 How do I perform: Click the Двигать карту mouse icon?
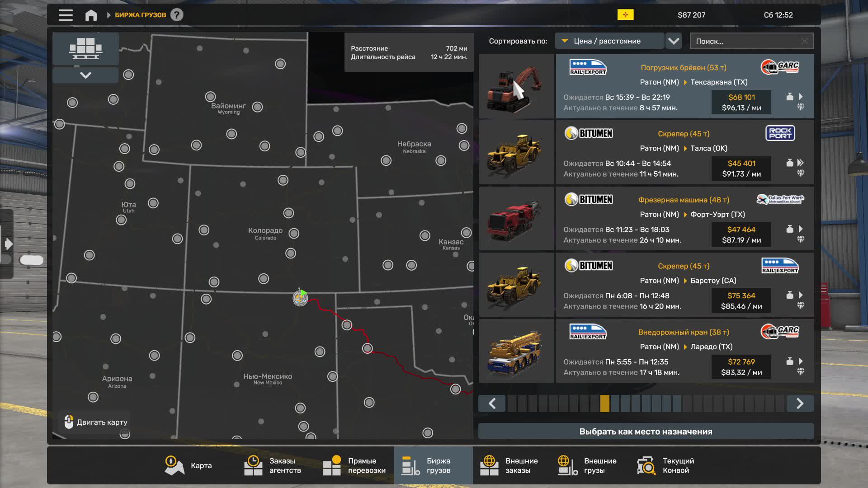click(70, 421)
